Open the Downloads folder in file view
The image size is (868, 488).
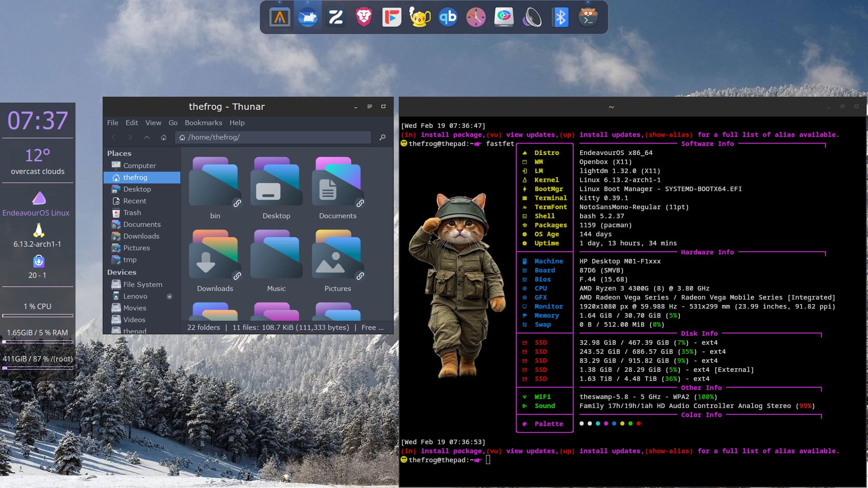pyautogui.click(x=215, y=254)
